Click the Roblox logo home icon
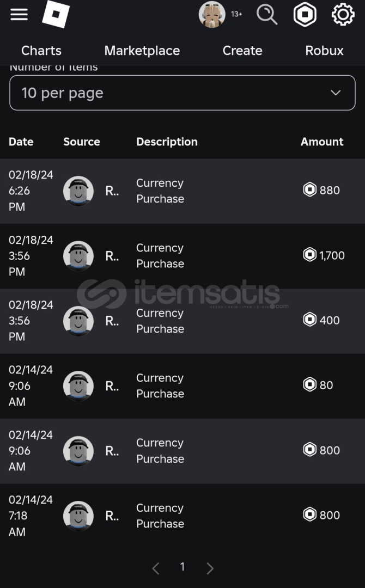 click(56, 14)
